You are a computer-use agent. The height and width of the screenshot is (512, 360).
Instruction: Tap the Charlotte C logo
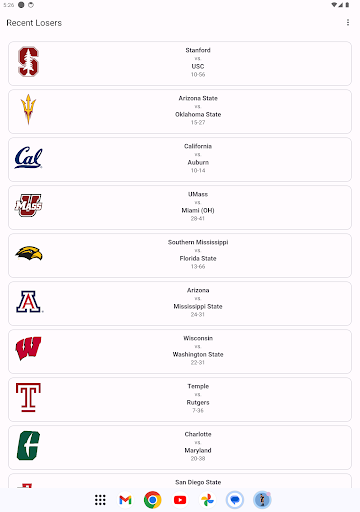tap(28, 446)
